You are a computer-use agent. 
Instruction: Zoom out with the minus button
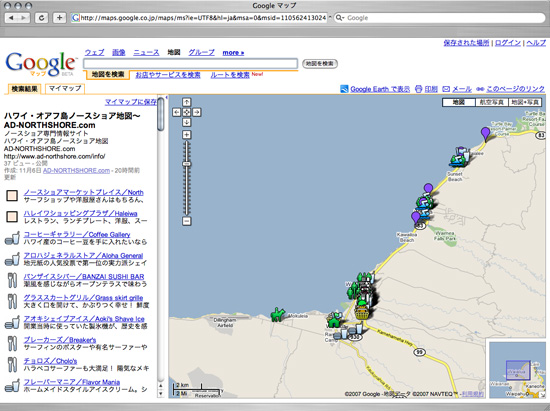coord(187,221)
